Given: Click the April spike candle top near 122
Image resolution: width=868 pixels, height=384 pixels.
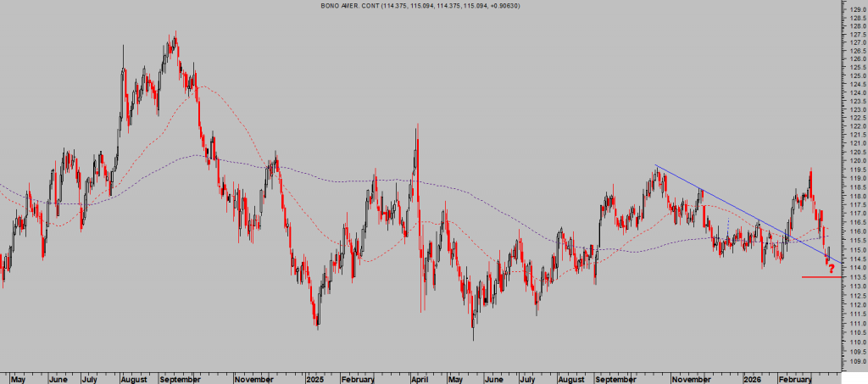Looking at the screenshot, I should (x=417, y=126).
